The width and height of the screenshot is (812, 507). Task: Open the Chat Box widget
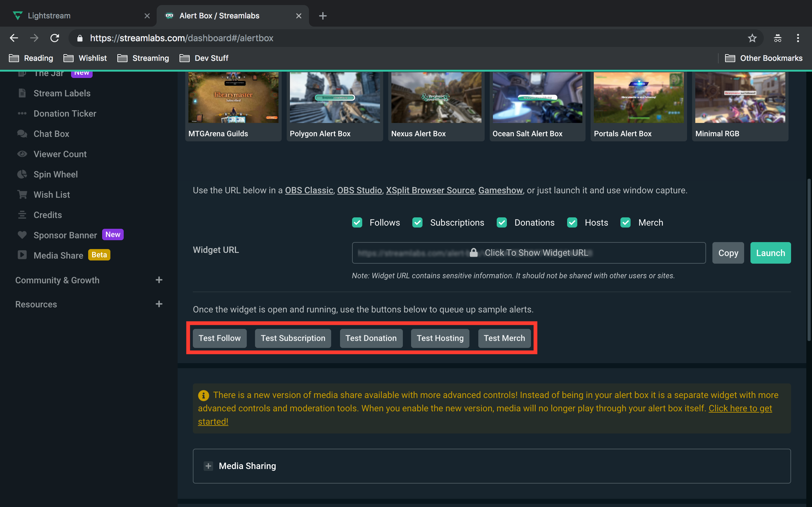coord(51,133)
